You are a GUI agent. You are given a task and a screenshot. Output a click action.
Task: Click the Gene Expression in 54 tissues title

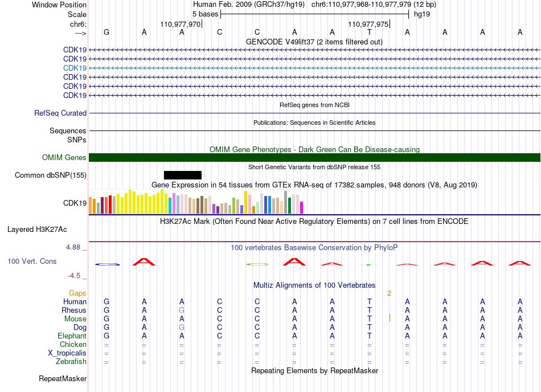(x=314, y=185)
